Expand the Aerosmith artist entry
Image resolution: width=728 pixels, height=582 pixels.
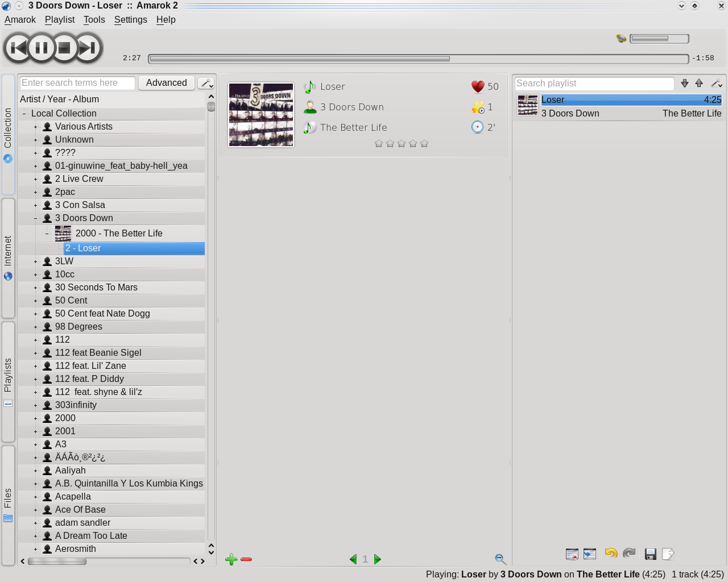pyautogui.click(x=35, y=549)
